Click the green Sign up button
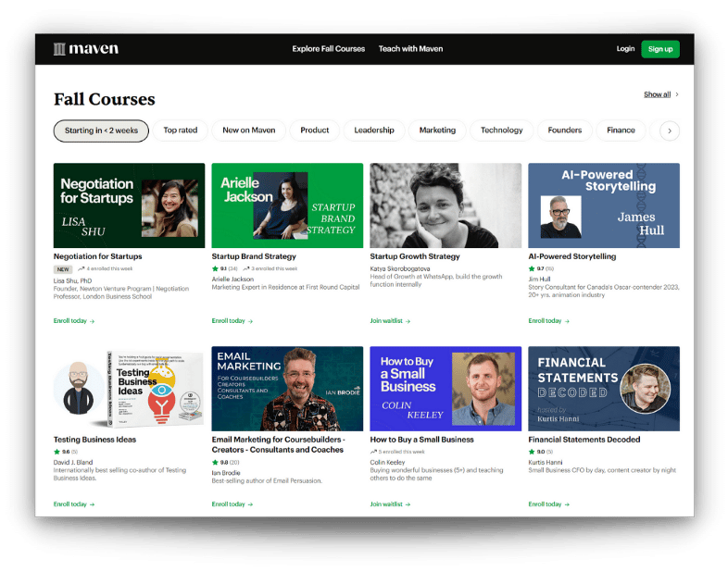 pyautogui.click(x=660, y=49)
